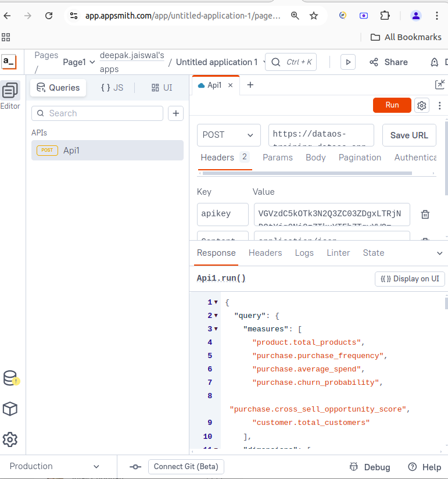Image resolution: width=448 pixels, height=479 pixels.
Task: Open the POST method dropdown
Action: tap(229, 135)
